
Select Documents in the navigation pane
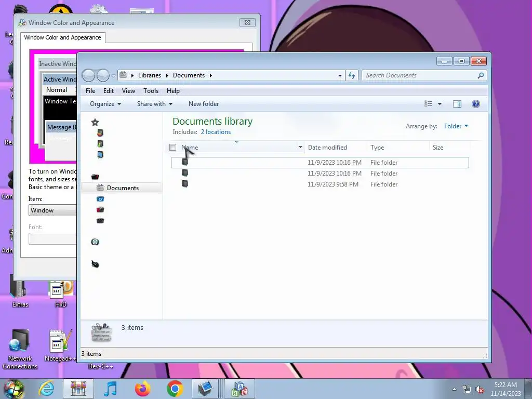point(122,188)
